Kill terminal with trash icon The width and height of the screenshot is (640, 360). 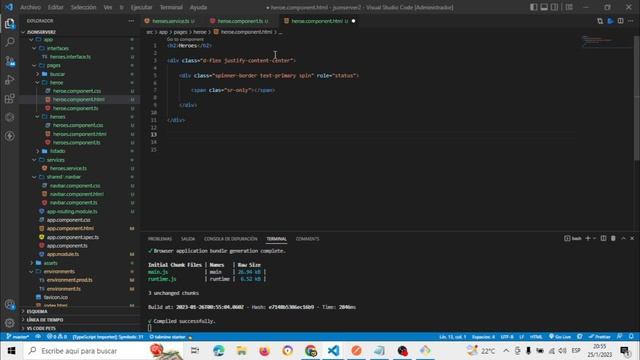pyautogui.click(x=613, y=238)
